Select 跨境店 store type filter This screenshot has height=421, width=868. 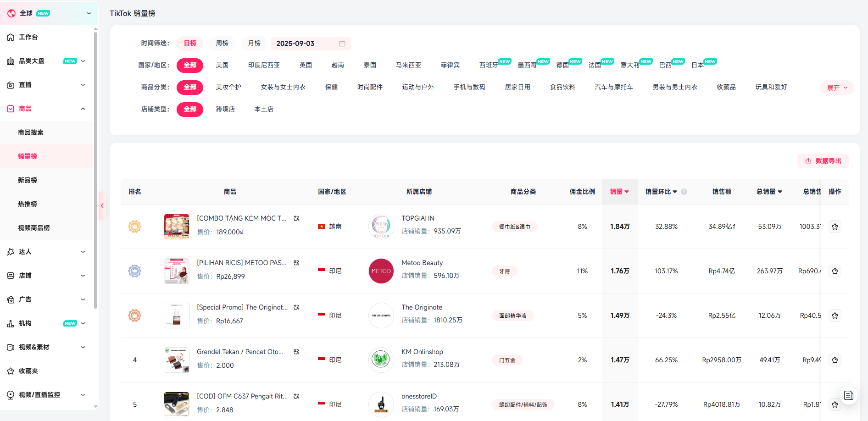click(225, 109)
